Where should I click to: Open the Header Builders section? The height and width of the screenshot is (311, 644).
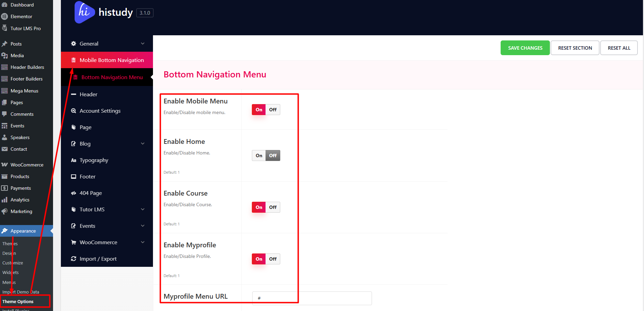[x=27, y=67]
